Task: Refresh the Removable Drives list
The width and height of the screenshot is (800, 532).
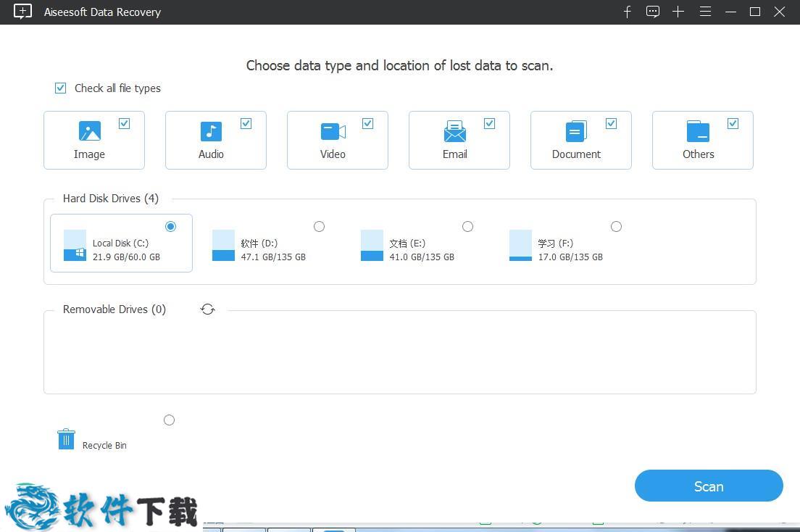Action: 208,309
